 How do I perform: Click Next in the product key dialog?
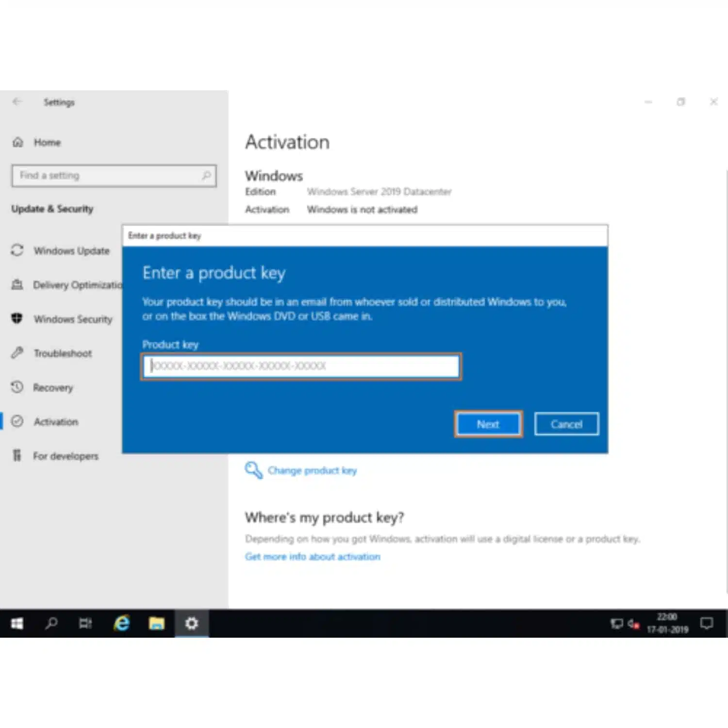point(488,424)
